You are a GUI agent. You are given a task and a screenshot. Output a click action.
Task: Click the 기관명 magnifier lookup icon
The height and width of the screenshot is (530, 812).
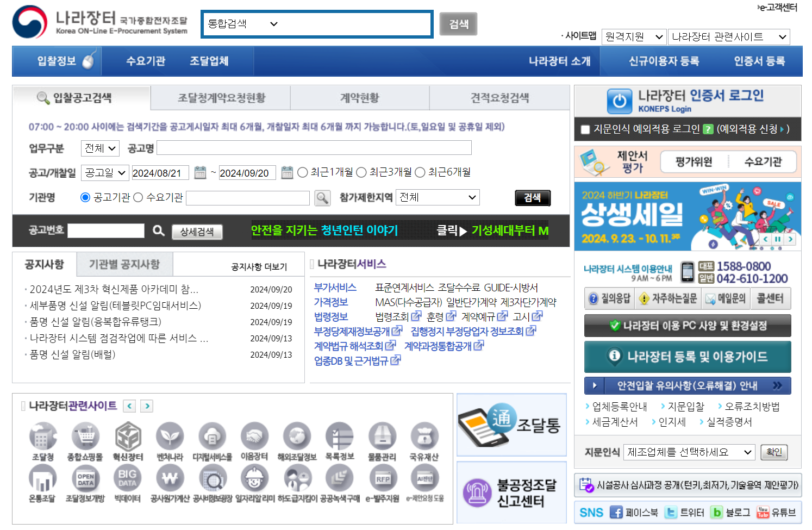(x=322, y=198)
